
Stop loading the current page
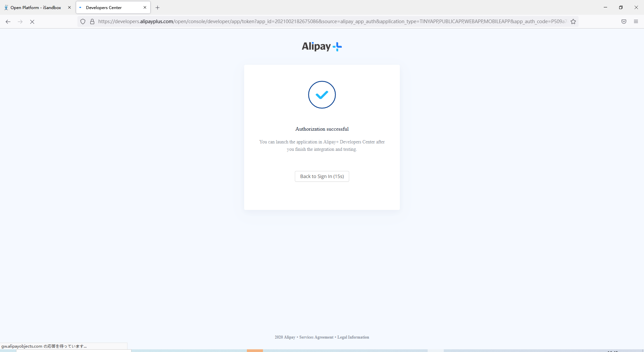[x=32, y=21]
